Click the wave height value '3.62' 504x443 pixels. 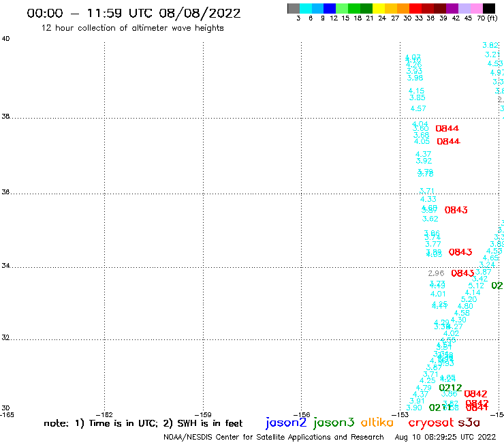tap(430, 219)
